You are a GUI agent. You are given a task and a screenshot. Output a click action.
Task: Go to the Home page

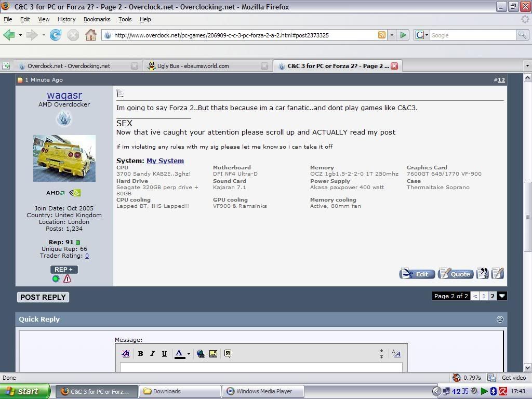(x=90, y=35)
